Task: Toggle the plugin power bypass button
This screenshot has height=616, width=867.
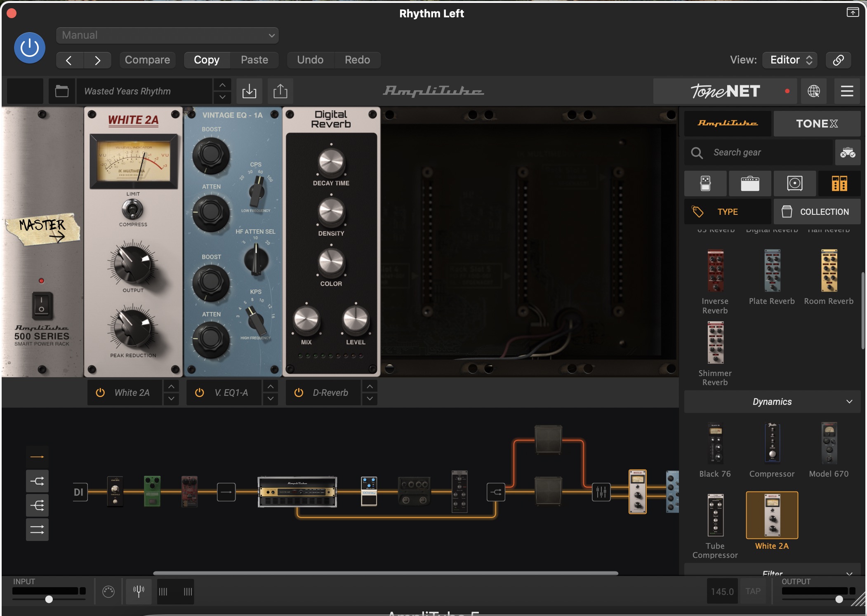Action: click(30, 48)
